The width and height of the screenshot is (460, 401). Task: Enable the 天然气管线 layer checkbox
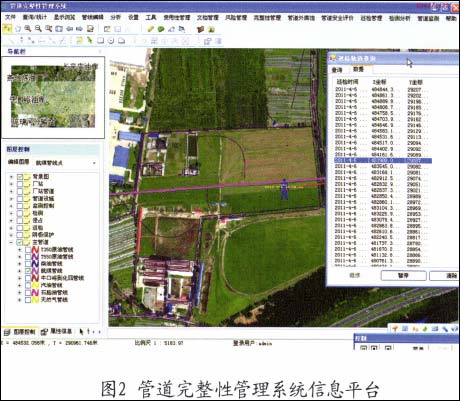coord(28,300)
